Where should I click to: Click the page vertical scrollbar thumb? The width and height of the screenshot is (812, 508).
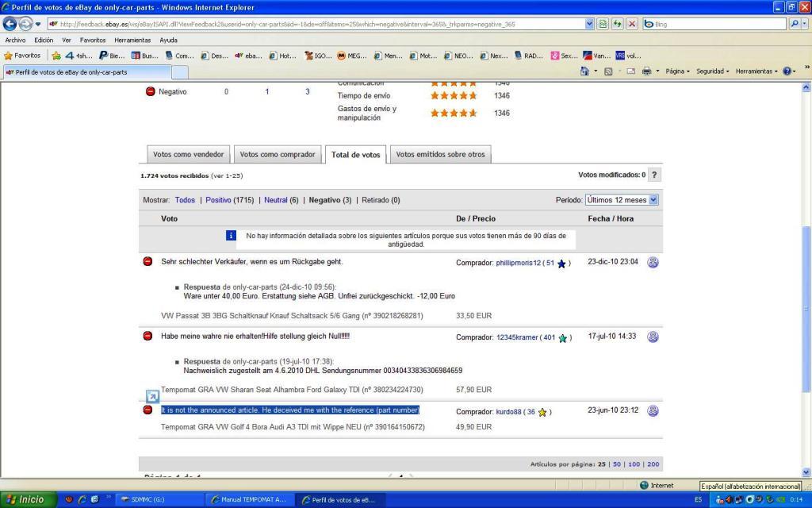pos(806,309)
